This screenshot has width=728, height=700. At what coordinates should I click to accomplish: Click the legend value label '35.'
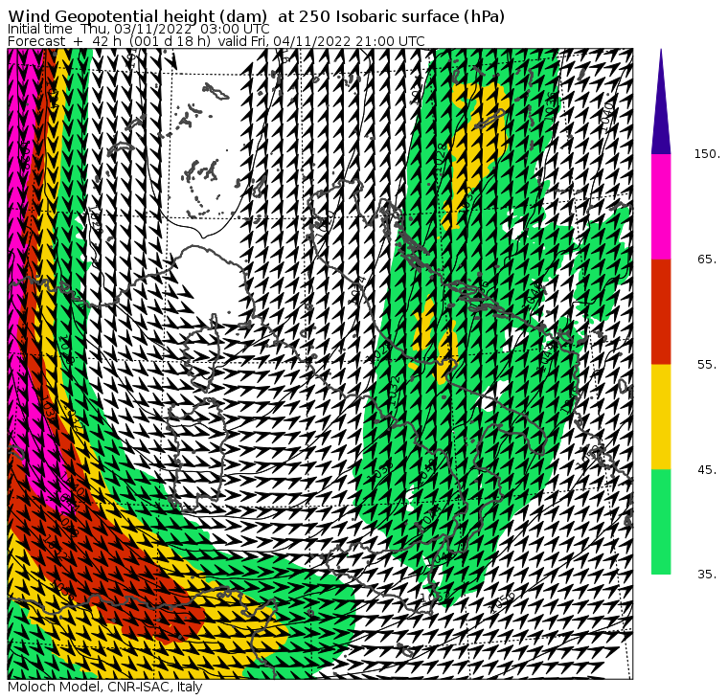coord(708,575)
